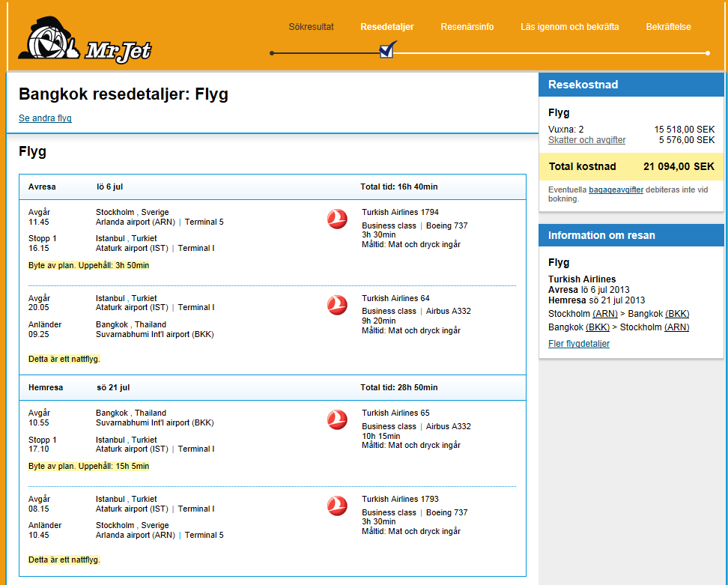The width and height of the screenshot is (728, 585).
Task: Expand Fler flygdetaljer link
Action: pyautogui.click(x=578, y=344)
